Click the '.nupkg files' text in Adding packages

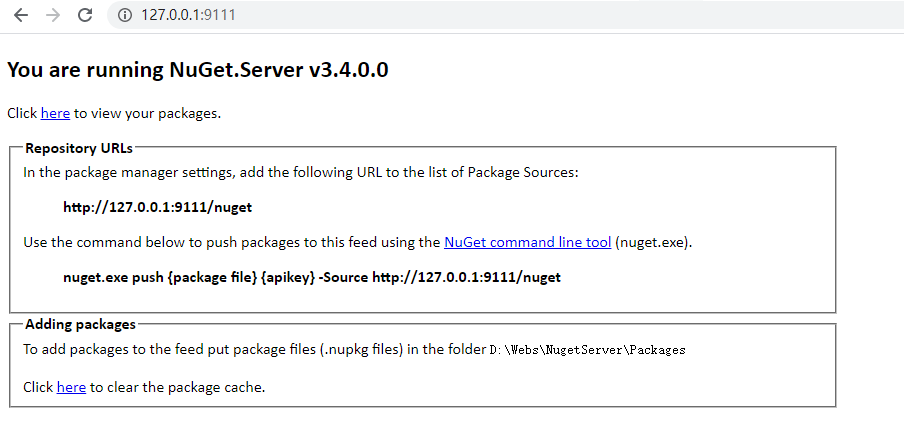point(361,349)
